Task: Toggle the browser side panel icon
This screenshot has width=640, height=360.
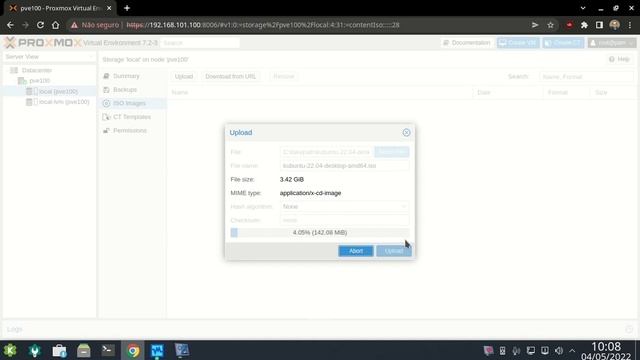Action: [599, 25]
